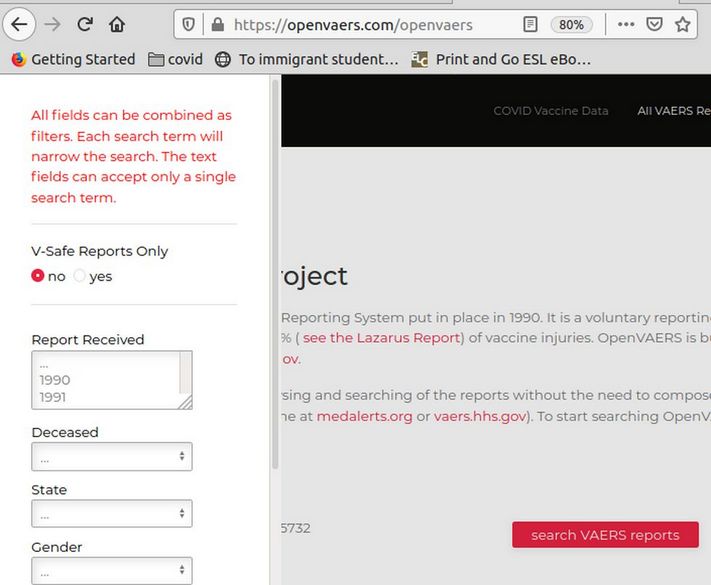This screenshot has width=711, height=585.
Task: Grab the Report Received list resize handle
Action: click(186, 402)
